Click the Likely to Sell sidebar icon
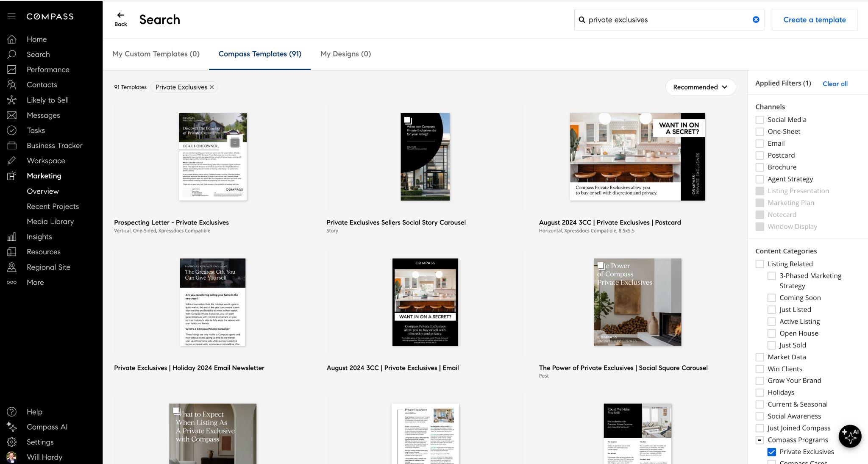This screenshot has width=868, height=464. pos(11,100)
